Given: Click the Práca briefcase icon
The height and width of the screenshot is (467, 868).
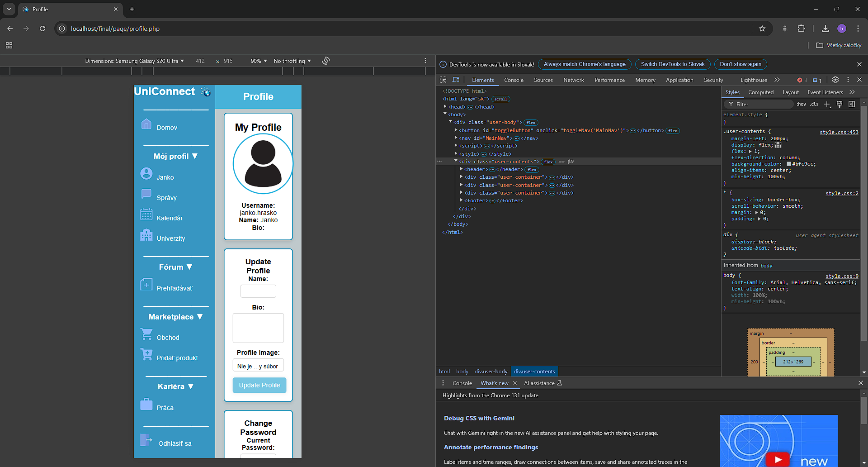Looking at the screenshot, I should tap(146, 404).
